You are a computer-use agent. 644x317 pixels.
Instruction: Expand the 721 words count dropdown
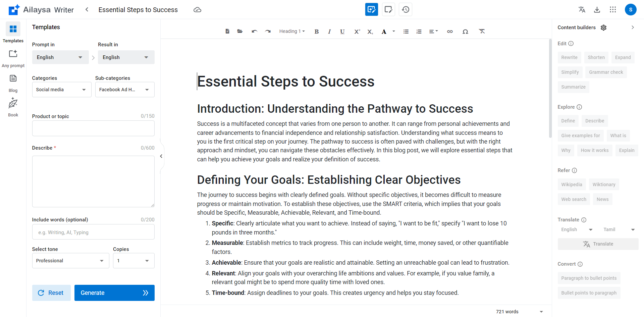tap(541, 312)
